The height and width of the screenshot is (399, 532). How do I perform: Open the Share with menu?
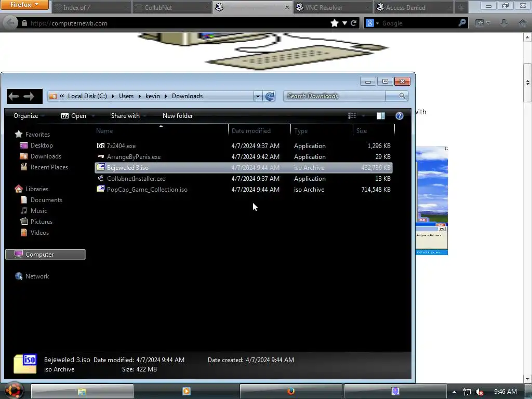tap(125, 116)
